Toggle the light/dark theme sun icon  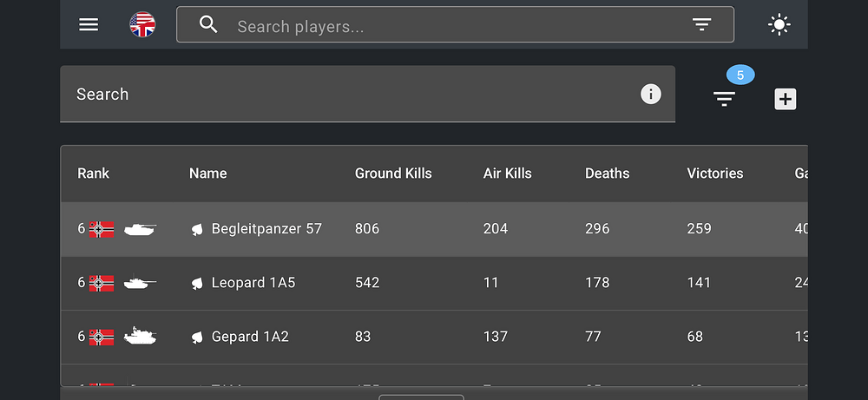[779, 24]
